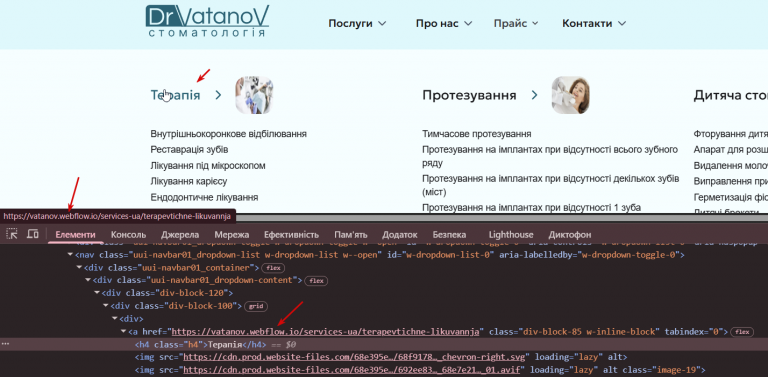Select the h4 Терапія element row
The image size is (768, 377).
point(384,344)
